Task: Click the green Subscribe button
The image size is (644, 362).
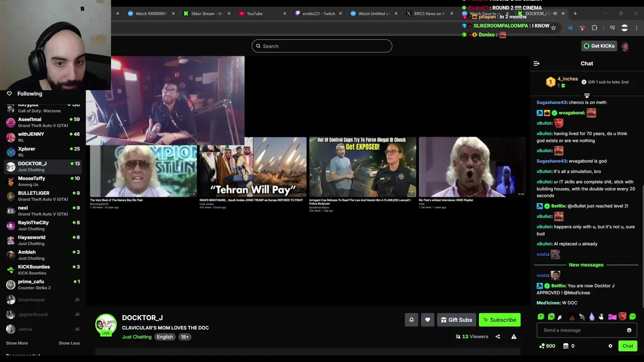Action: click(500, 320)
